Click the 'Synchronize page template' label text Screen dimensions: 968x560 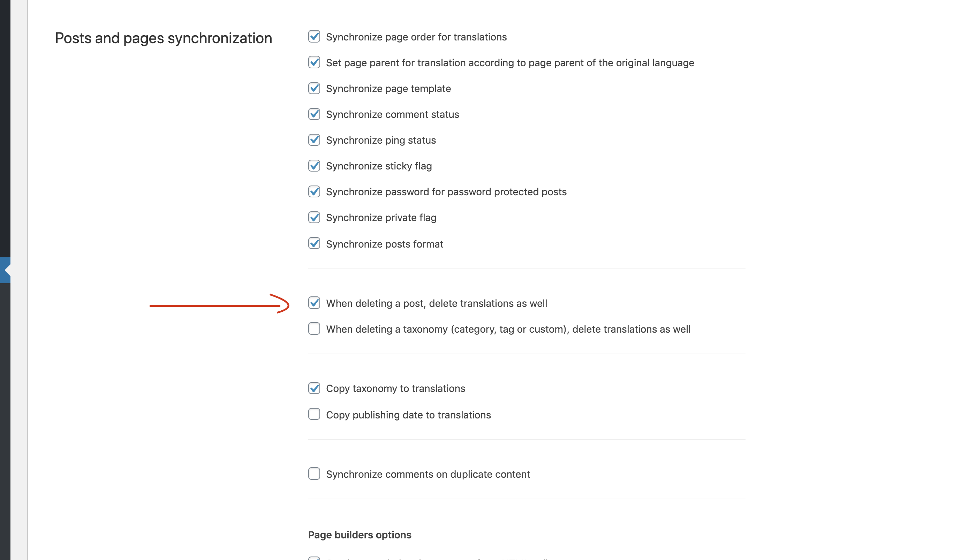[x=388, y=88]
